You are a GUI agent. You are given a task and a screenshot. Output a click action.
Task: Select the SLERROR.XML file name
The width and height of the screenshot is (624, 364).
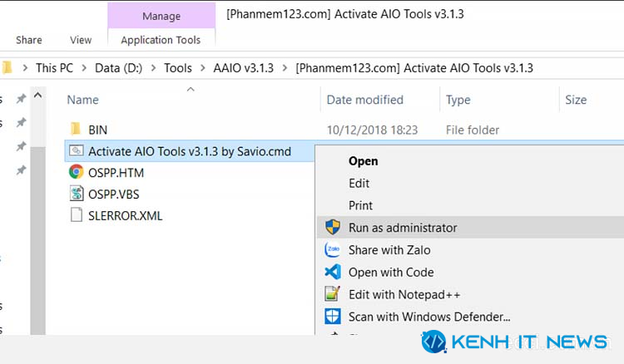(126, 216)
